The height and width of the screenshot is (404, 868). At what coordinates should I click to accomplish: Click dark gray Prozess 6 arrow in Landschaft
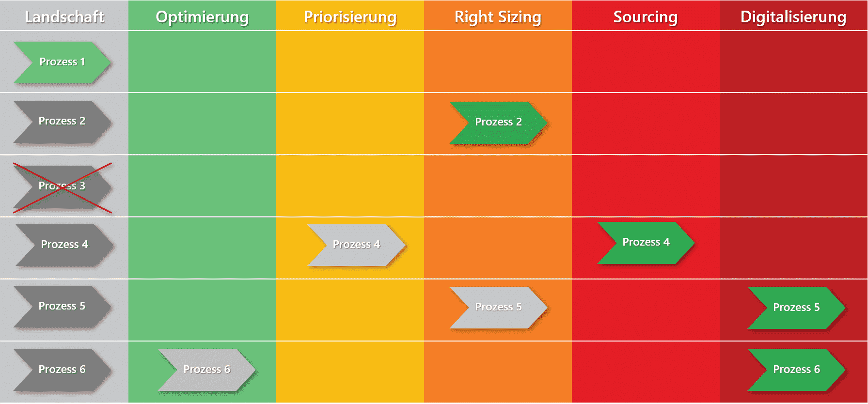coord(62,370)
